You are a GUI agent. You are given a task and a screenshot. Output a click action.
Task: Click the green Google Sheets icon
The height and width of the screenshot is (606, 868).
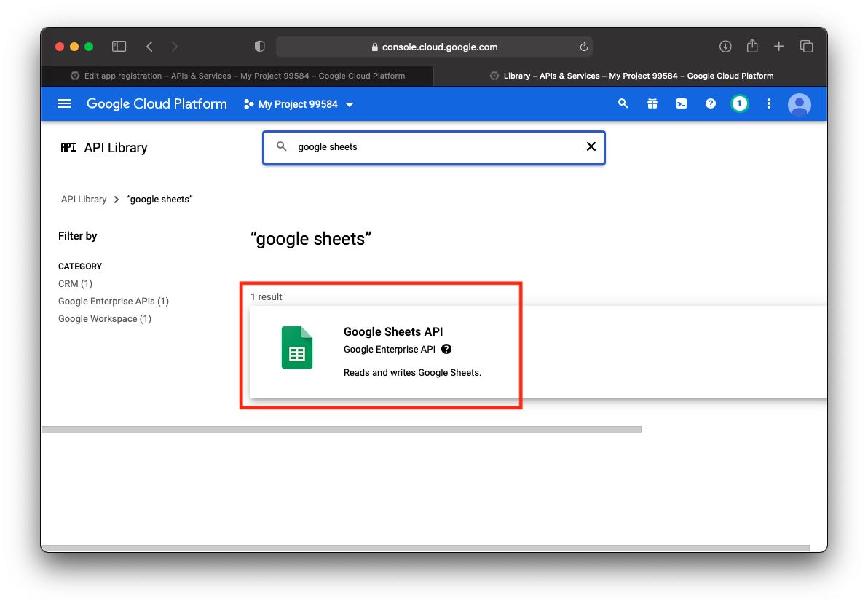click(x=296, y=347)
